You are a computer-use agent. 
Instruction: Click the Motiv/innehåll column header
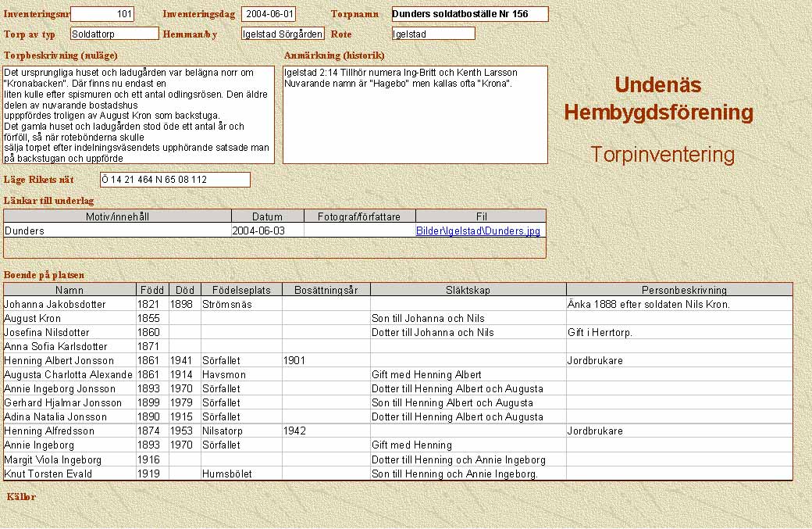pyautogui.click(x=118, y=216)
